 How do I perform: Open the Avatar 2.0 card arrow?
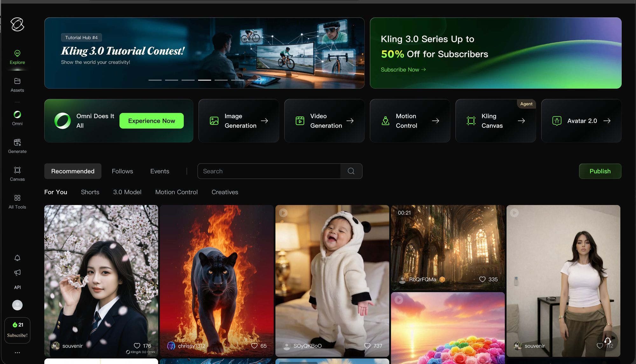[607, 121]
